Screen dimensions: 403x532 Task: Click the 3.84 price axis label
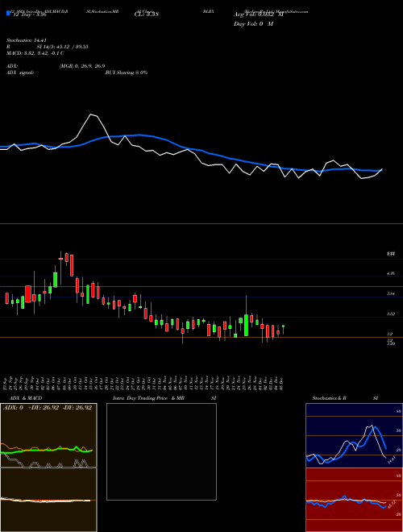point(391,294)
